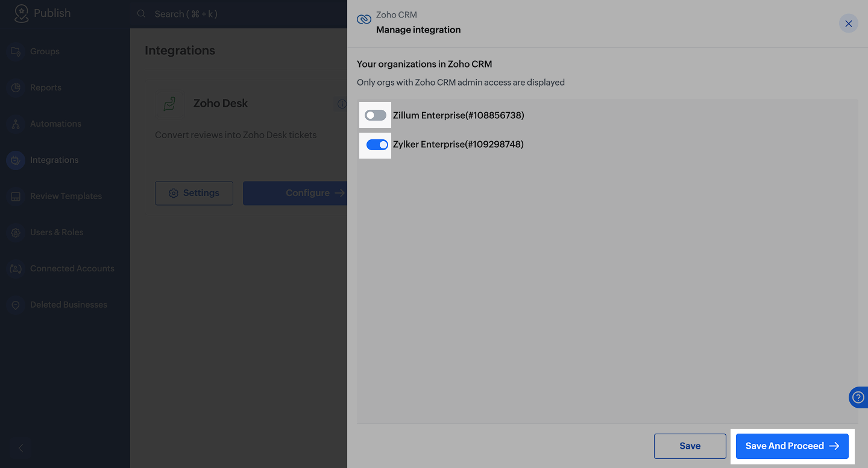
Task: Click the Deleted Businesses icon
Action: pyautogui.click(x=16, y=305)
